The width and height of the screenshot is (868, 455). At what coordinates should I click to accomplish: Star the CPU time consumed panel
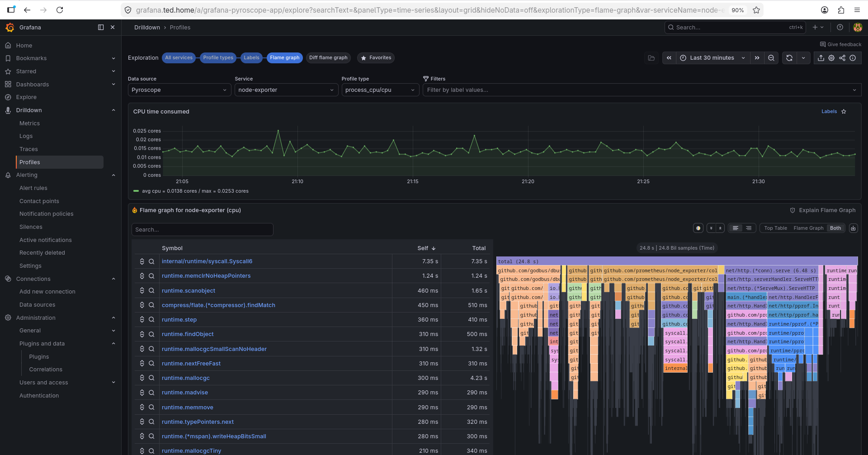[844, 112]
